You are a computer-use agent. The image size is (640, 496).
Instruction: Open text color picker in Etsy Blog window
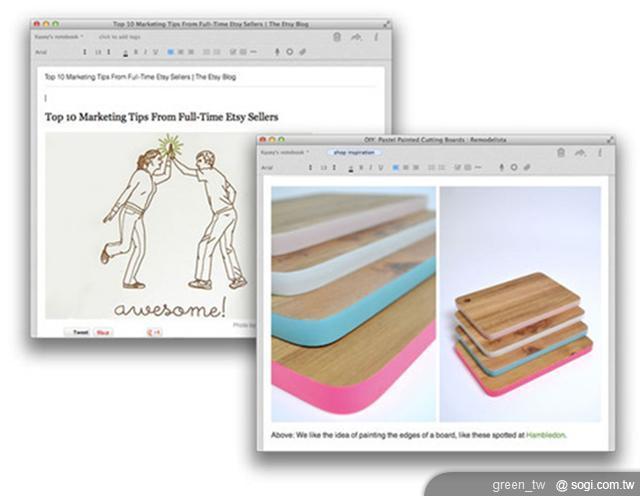tap(125, 52)
